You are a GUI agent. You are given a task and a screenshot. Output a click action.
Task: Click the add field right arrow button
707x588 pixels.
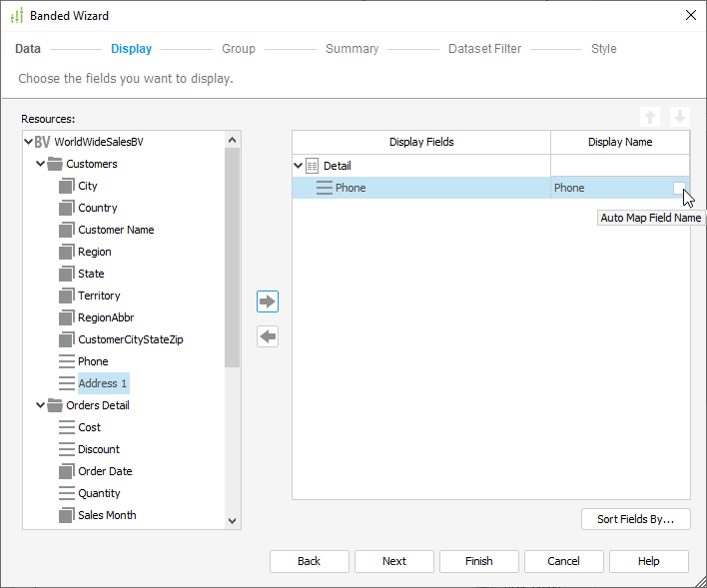click(268, 301)
